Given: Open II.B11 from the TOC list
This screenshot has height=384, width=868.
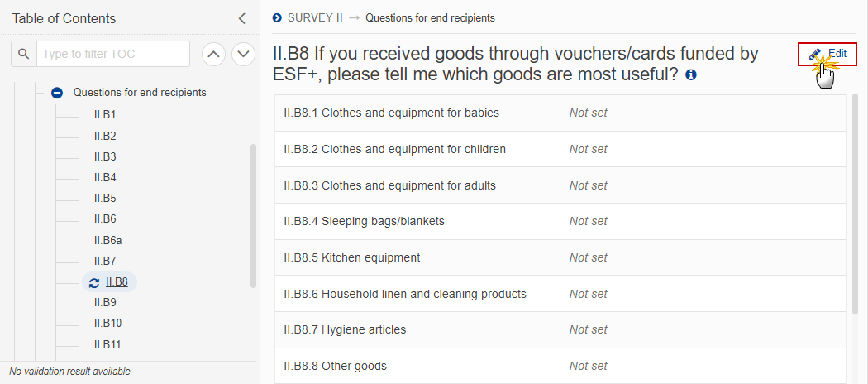Looking at the screenshot, I should (107, 344).
